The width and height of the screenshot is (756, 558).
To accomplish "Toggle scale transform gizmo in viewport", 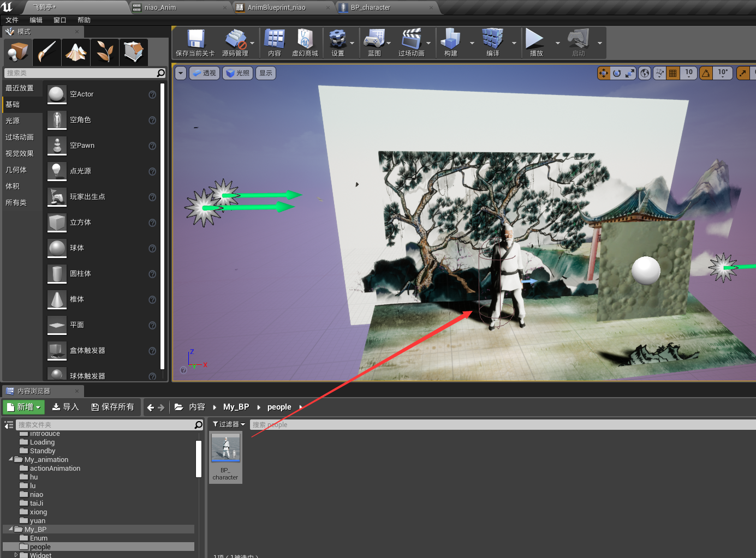I will tap(630, 73).
